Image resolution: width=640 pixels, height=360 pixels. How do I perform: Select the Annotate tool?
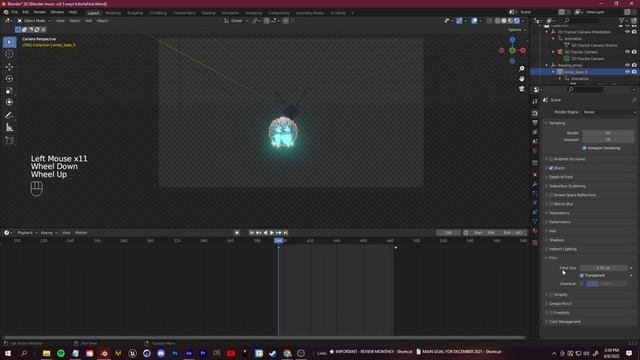pos(9,116)
